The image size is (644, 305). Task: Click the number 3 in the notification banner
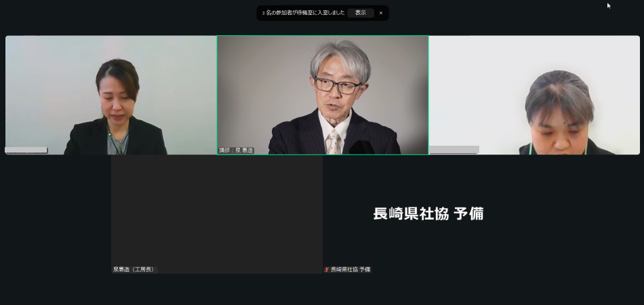[264, 13]
